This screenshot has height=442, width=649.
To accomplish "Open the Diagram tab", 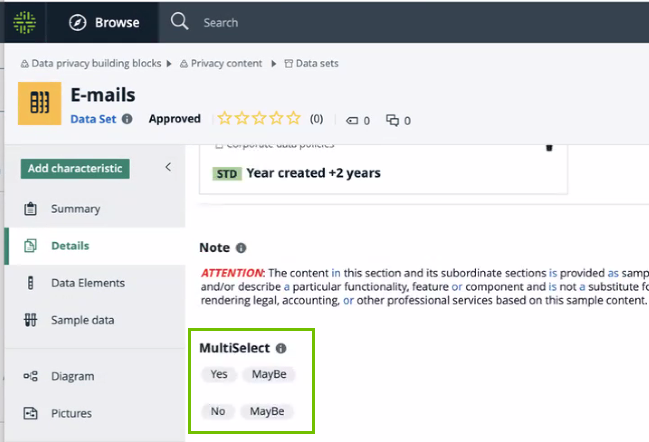I will click(x=72, y=376).
